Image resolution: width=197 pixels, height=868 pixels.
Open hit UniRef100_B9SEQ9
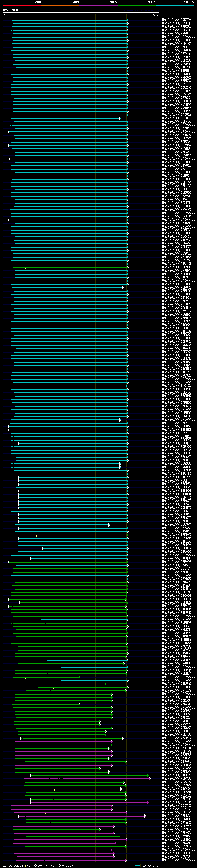coord(177,23)
